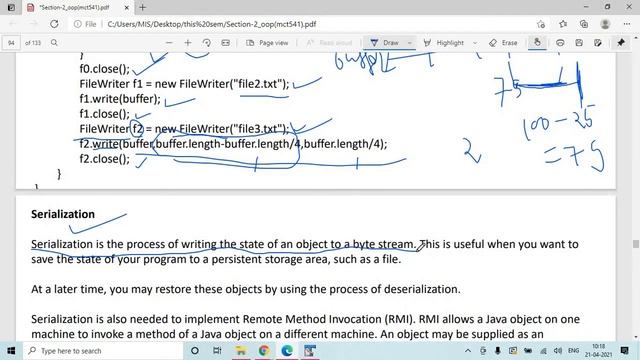Click the Print icon in the PDF toolbar
The width and height of the screenshot is (640, 360).
tap(560, 42)
